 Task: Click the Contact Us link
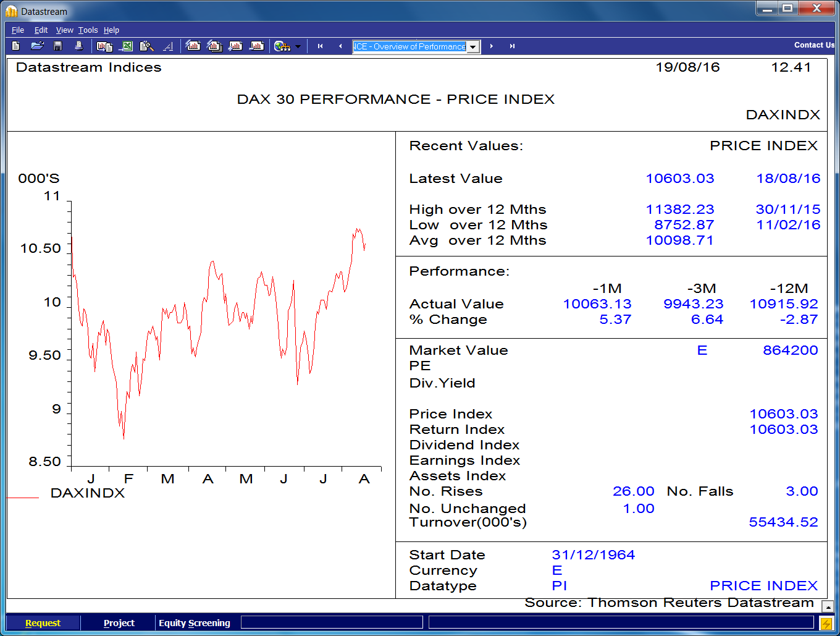click(x=814, y=45)
